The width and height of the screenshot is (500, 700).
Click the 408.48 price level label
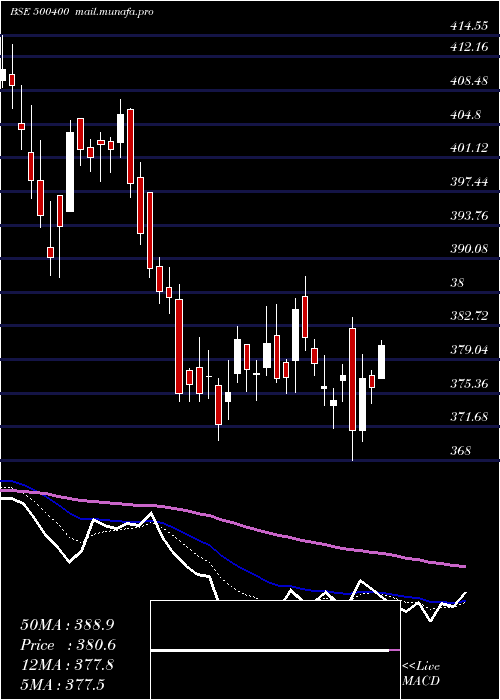469,81
